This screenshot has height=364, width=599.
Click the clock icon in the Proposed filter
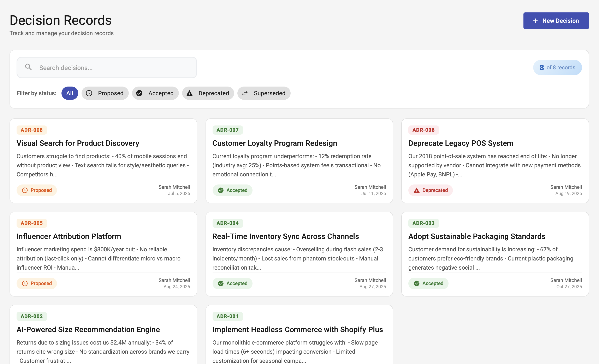coord(89,93)
